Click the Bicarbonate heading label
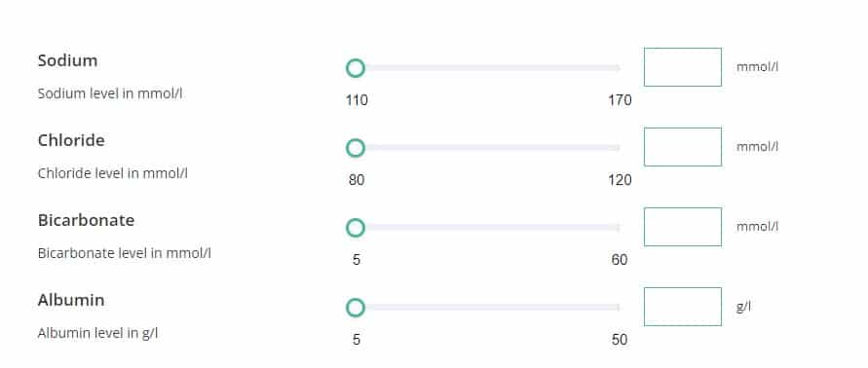 click(86, 220)
